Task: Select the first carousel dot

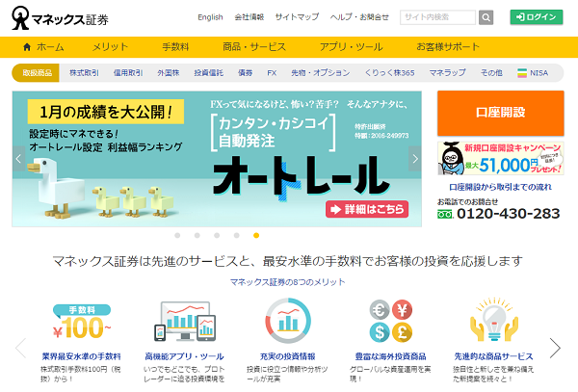Action: tap(177, 235)
